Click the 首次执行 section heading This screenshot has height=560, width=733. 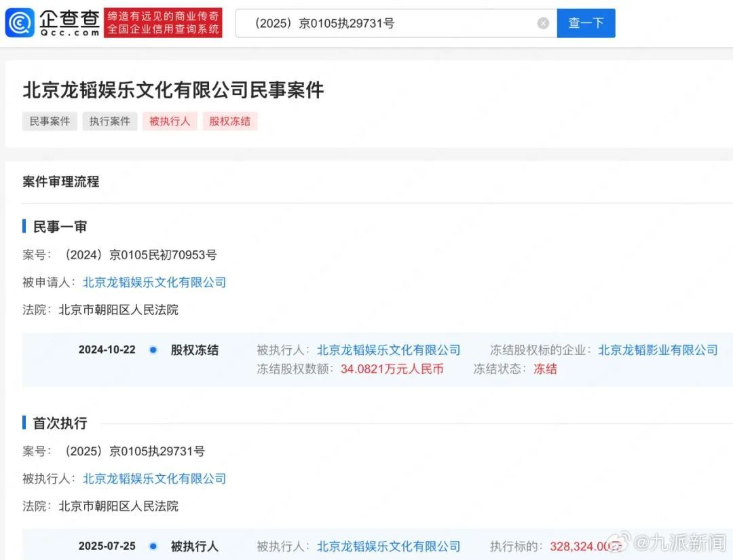60,423
